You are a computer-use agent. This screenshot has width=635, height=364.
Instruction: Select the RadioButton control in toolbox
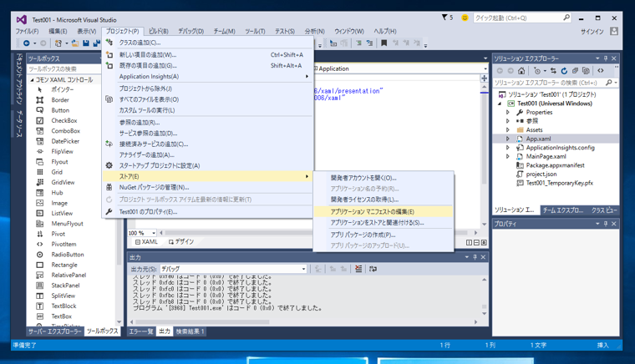67,255
